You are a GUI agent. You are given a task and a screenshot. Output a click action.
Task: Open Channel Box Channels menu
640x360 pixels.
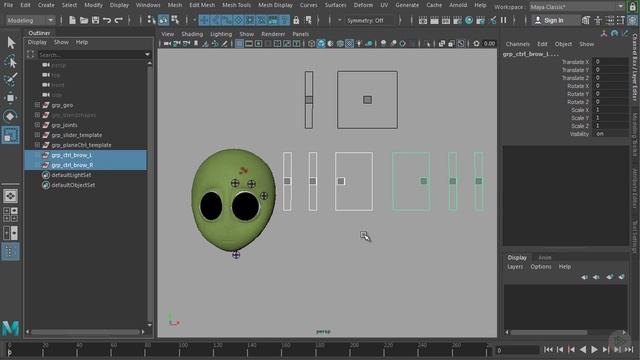pos(517,44)
